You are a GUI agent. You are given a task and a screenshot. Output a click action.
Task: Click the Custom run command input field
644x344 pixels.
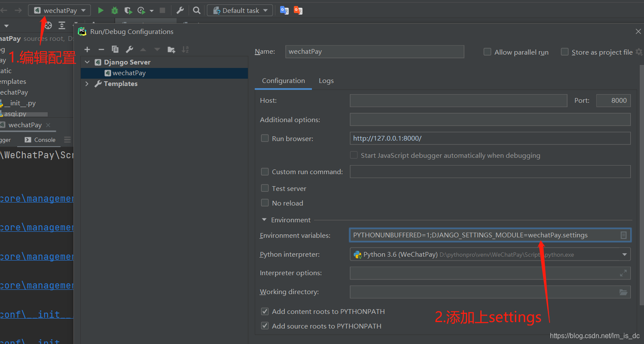tap(490, 172)
